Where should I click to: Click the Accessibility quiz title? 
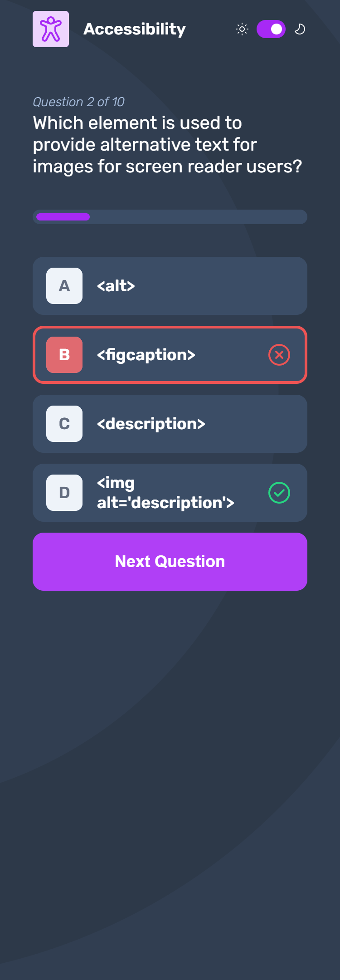pyautogui.click(x=135, y=29)
